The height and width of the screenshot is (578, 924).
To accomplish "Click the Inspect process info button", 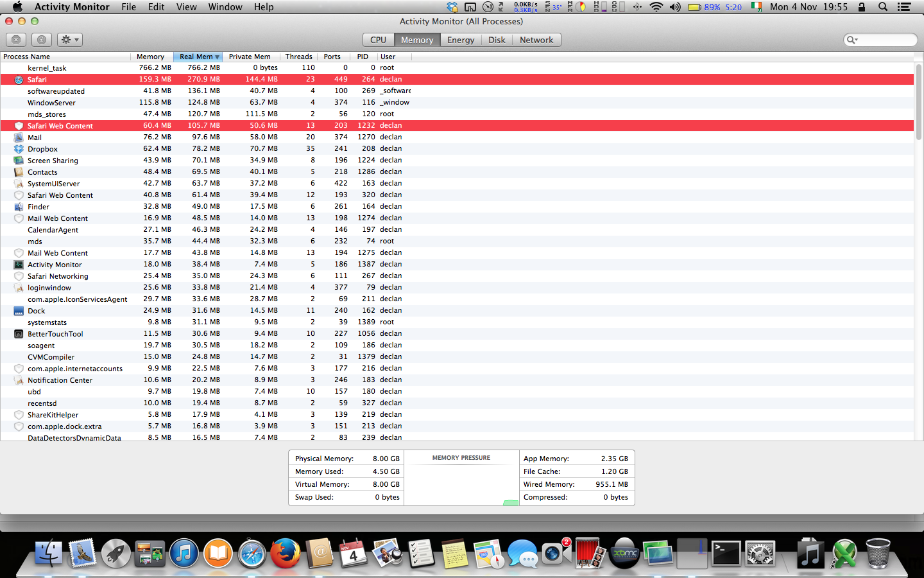I will 41,40.
